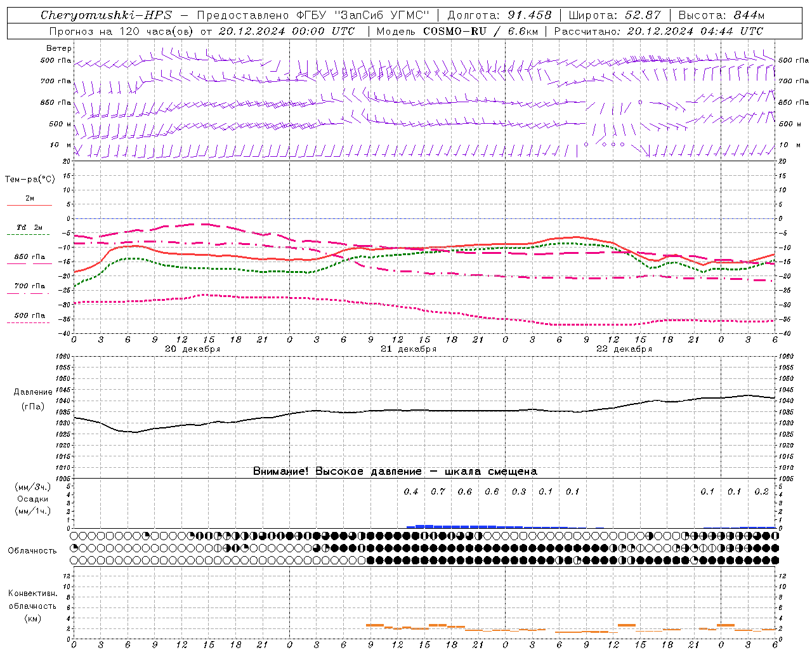Click the provider text ФГБУ "ЗапСиб УГМС"
This screenshot has width=812, height=650.
[363, 15]
